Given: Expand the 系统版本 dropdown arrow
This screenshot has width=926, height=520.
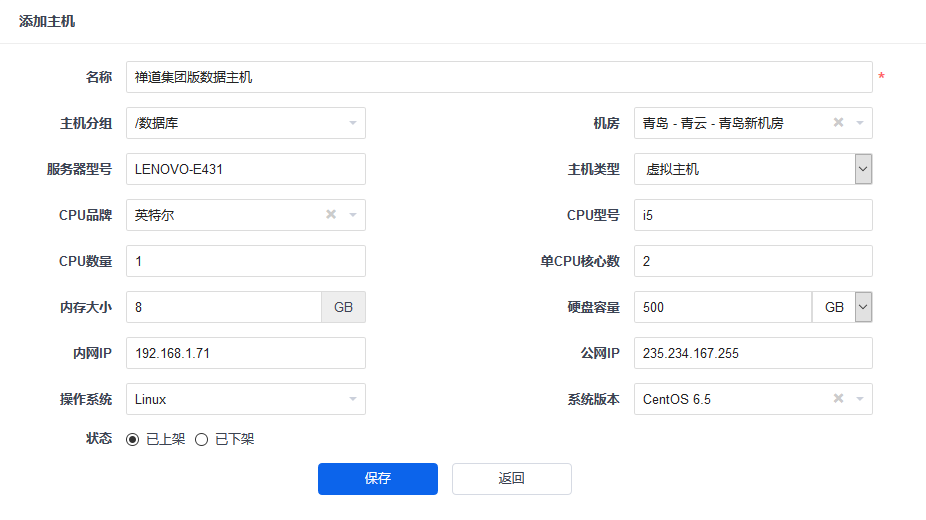Looking at the screenshot, I should point(860,399).
